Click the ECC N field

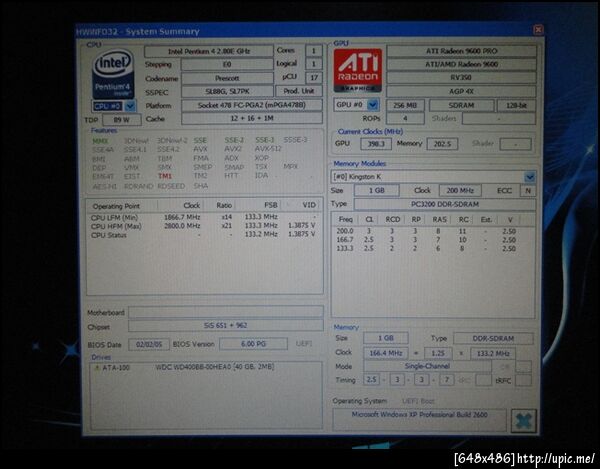click(528, 191)
